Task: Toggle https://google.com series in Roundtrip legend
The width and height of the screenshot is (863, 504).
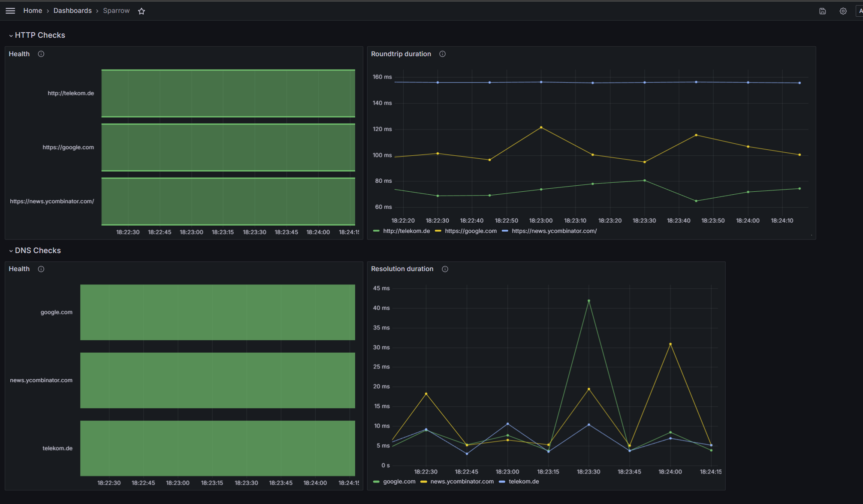Action: (x=471, y=231)
